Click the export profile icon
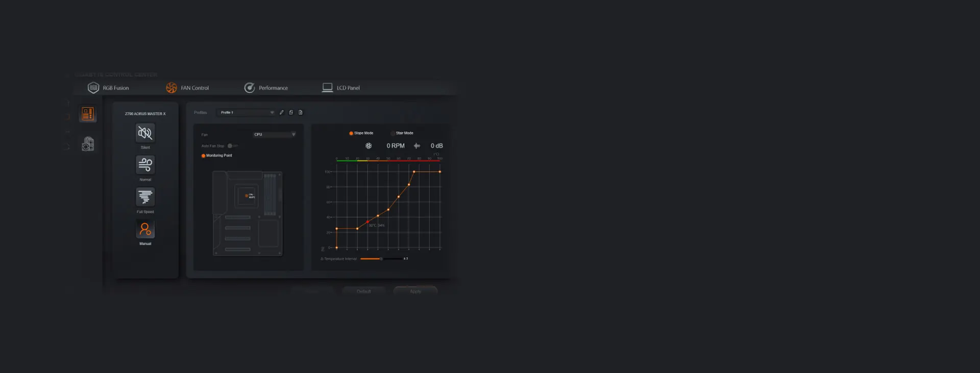Viewport: 980px width, 373px height. pos(291,112)
